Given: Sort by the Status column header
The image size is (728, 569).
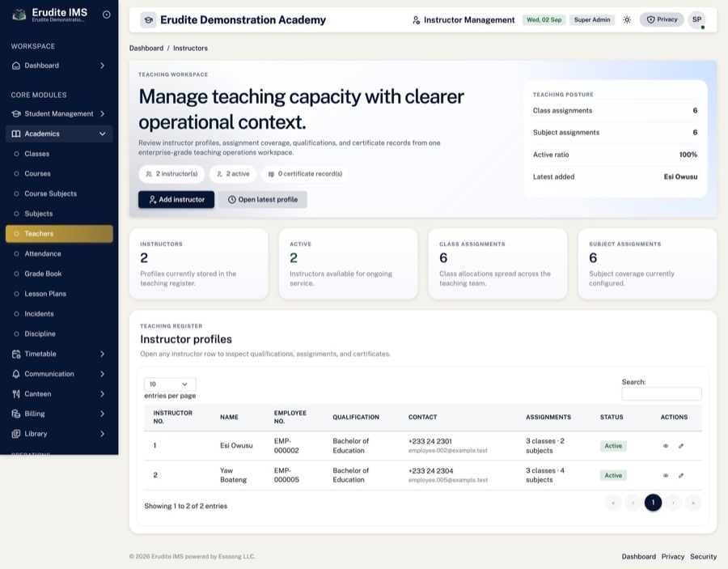Looking at the screenshot, I should (x=612, y=417).
